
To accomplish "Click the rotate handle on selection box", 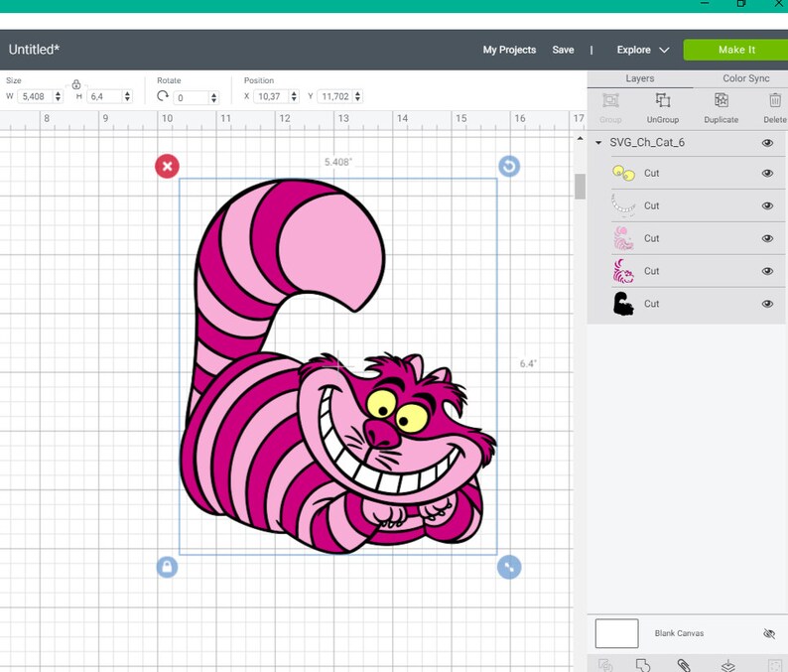I will click(509, 167).
